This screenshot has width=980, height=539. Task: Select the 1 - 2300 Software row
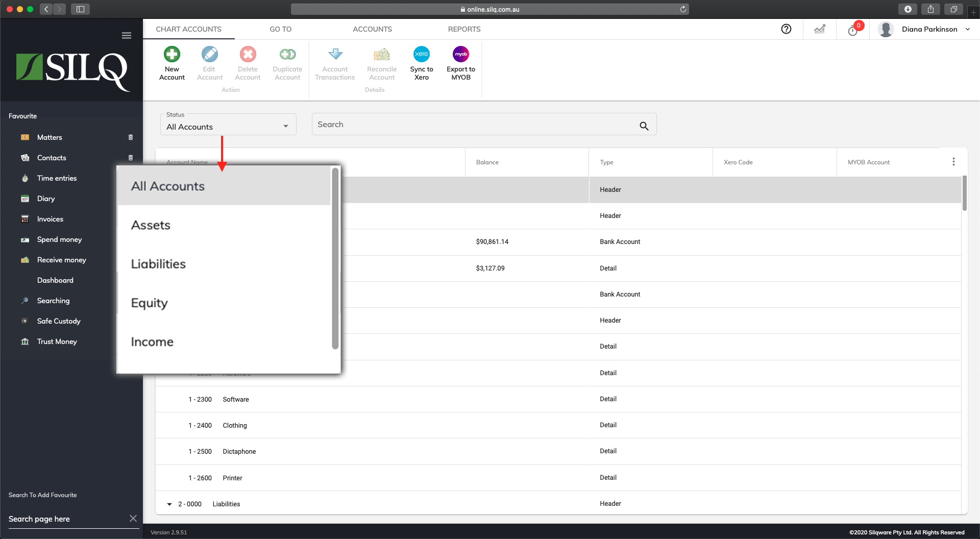pyautogui.click(x=558, y=399)
